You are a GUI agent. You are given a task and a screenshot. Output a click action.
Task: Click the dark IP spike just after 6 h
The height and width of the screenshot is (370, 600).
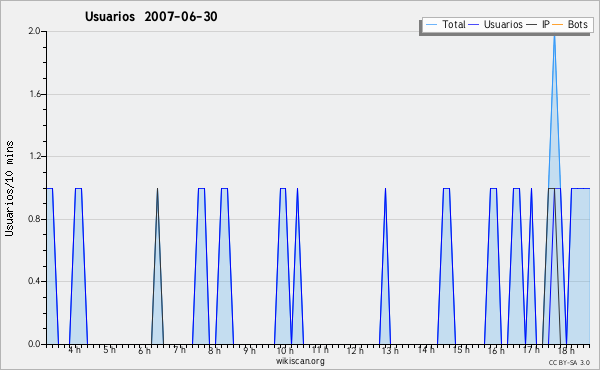(157, 266)
